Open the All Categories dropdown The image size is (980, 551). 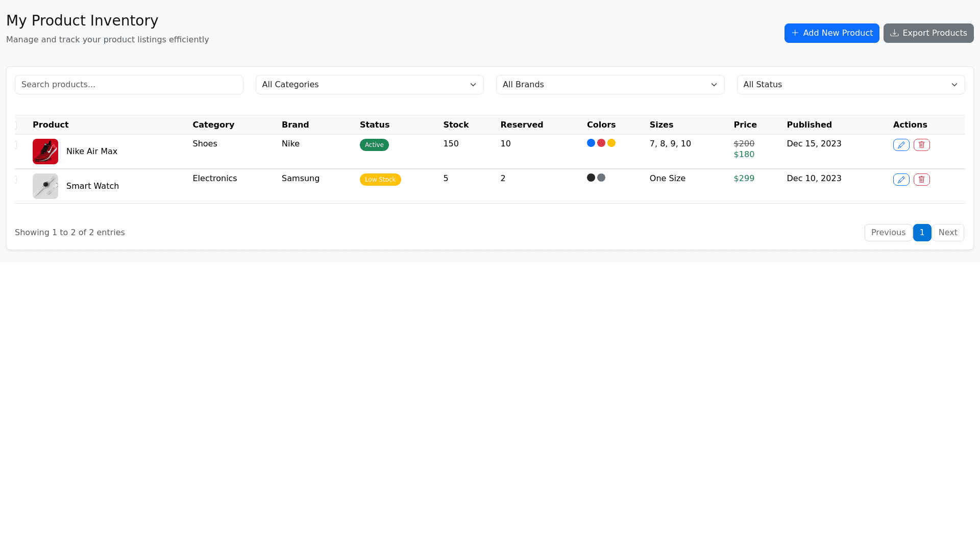pyautogui.click(x=370, y=85)
